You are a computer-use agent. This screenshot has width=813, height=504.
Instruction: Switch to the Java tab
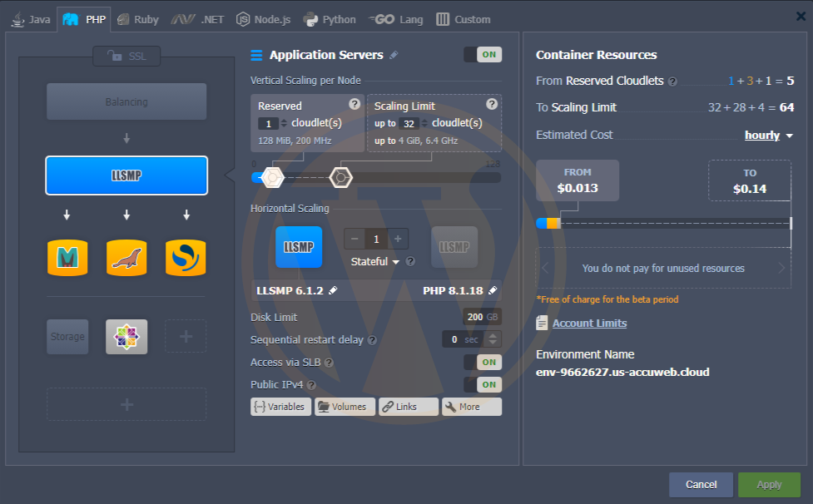pyautogui.click(x=32, y=19)
